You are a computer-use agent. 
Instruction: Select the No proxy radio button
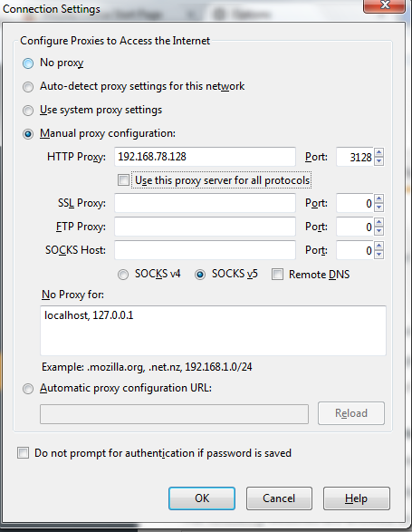pyautogui.click(x=28, y=63)
